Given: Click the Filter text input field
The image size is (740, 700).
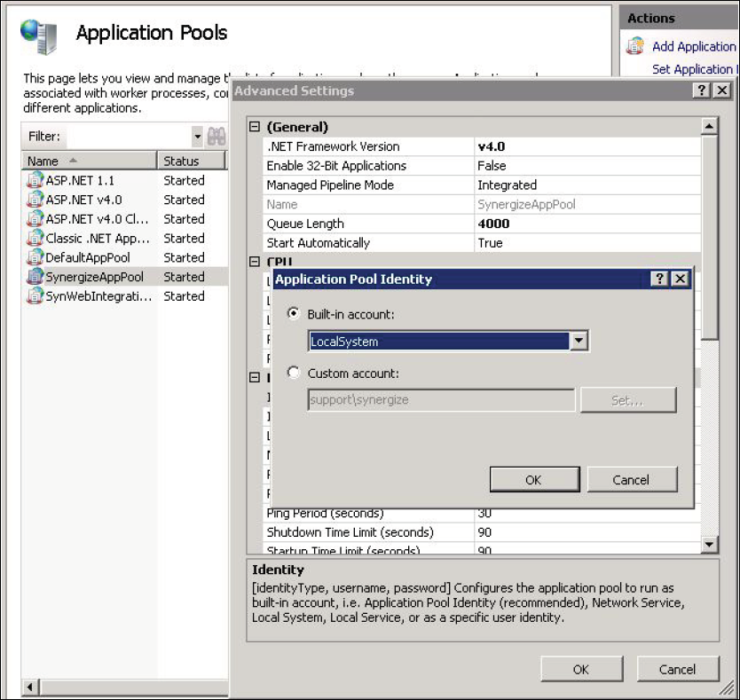Looking at the screenshot, I should [x=129, y=137].
